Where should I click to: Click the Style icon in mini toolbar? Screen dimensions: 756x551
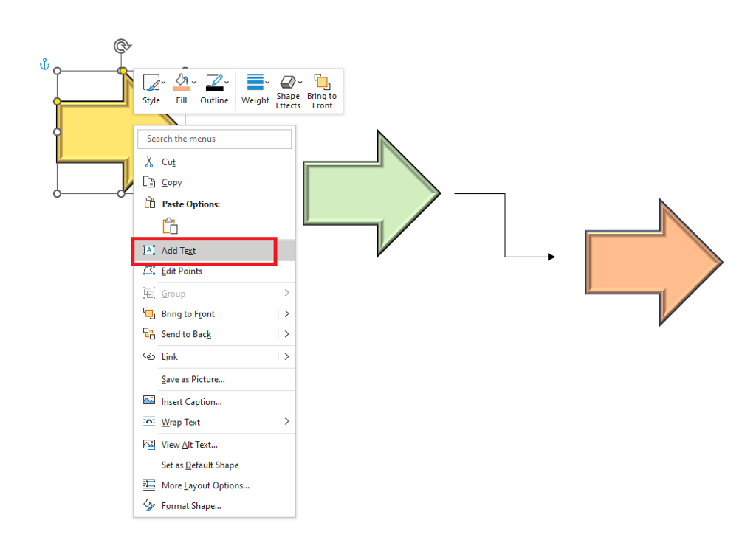click(x=151, y=83)
